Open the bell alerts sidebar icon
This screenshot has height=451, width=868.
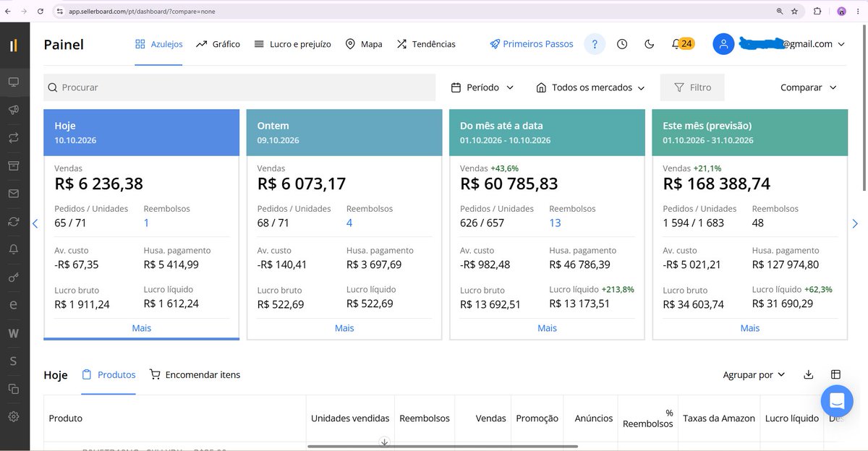tap(14, 249)
